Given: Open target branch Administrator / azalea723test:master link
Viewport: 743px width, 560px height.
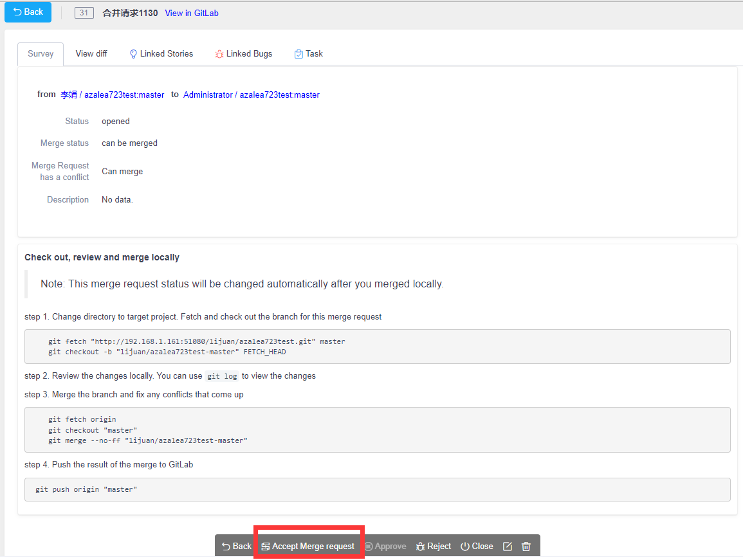Looking at the screenshot, I should pyautogui.click(x=252, y=95).
